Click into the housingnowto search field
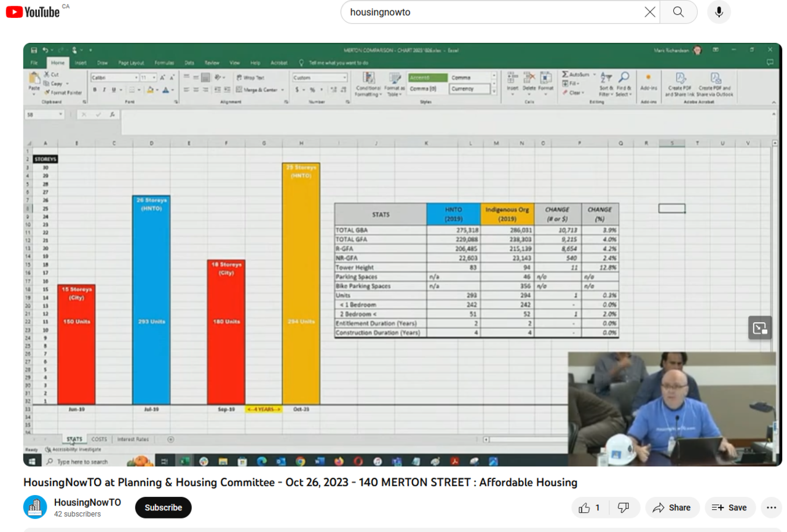 [492, 12]
